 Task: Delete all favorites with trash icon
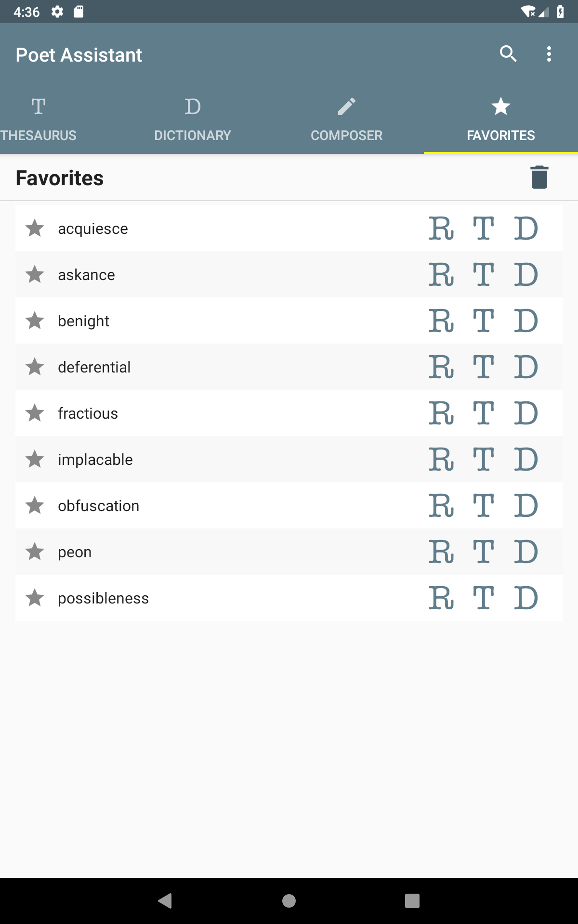tap(539, 178)
